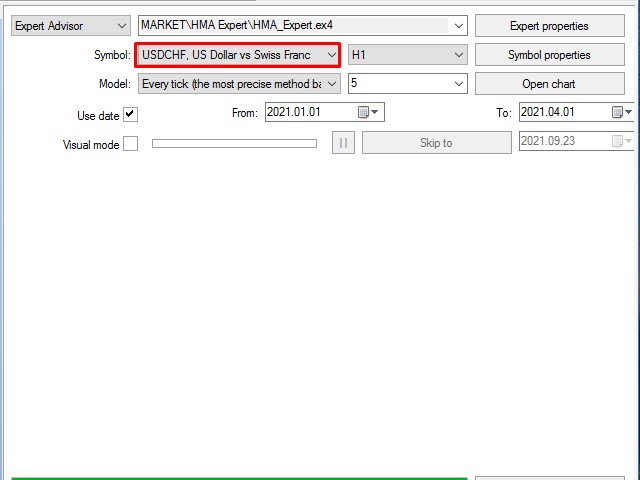Click the To: label
Image resolution: width=640 pixels, height=480 pixels.
tap(504, 113)
